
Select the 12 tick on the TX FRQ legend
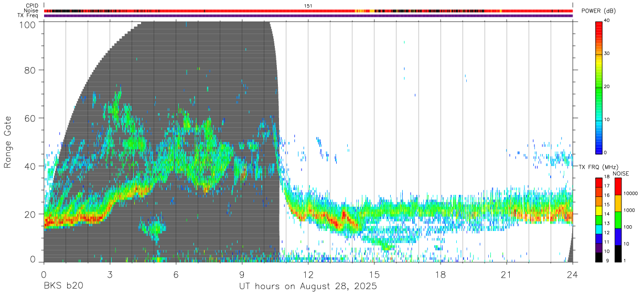pos(607,233)
